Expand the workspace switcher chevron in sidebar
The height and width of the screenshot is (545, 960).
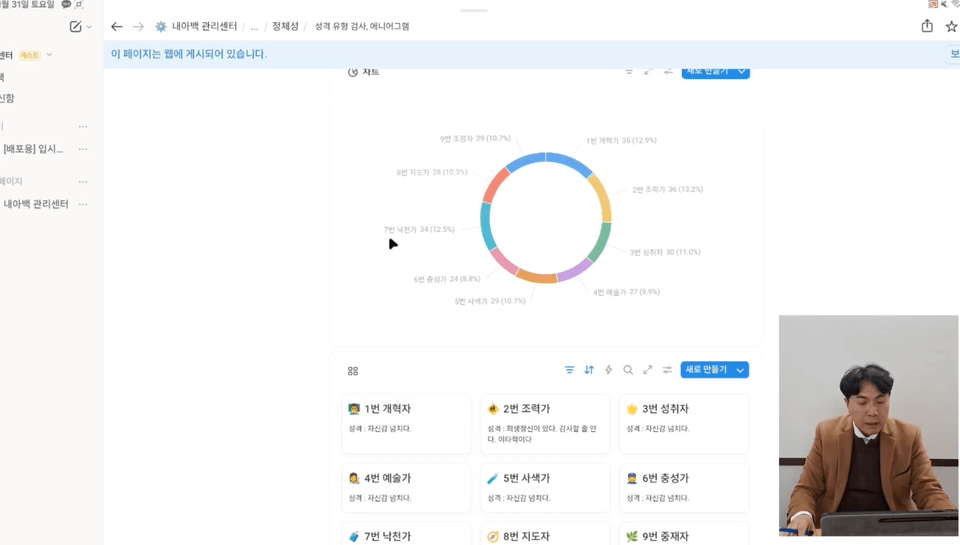[50, 54]
